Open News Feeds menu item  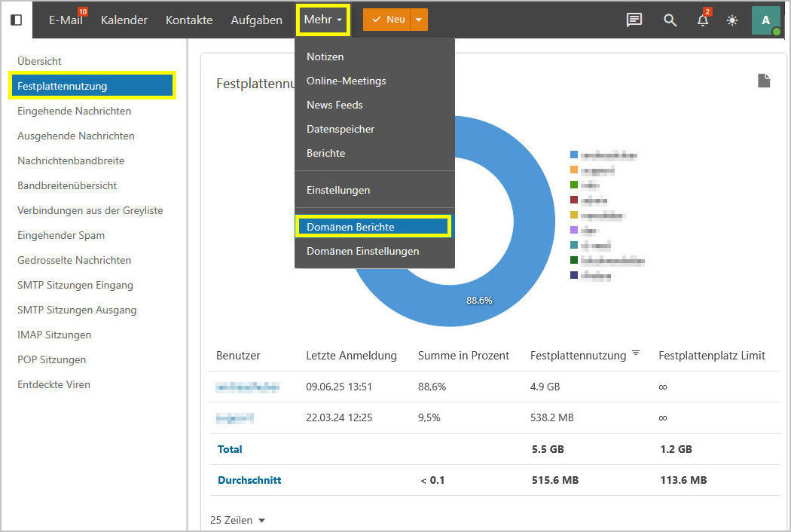click(374, 105)
